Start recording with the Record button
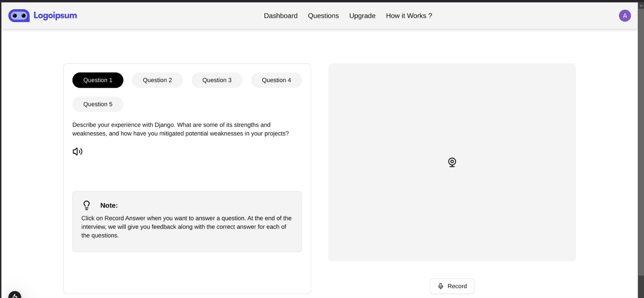This screenshot has height=298, width=644. (452, 286)
